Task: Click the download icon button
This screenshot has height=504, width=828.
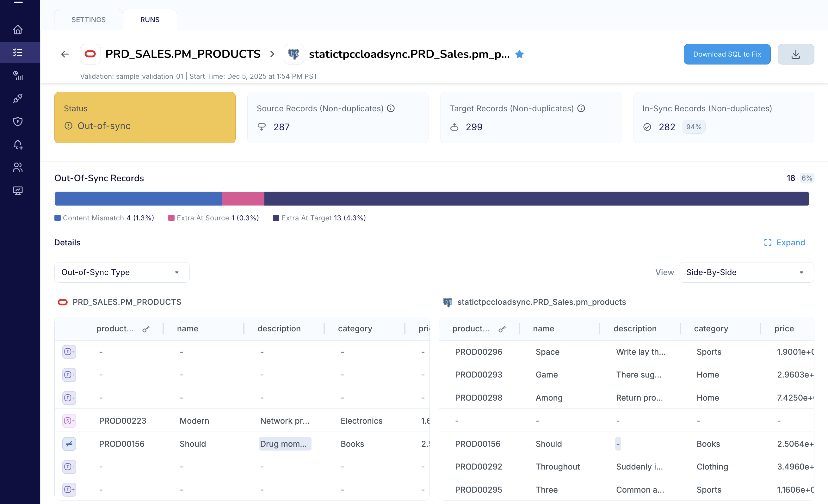Action: [x=795, y=54]
